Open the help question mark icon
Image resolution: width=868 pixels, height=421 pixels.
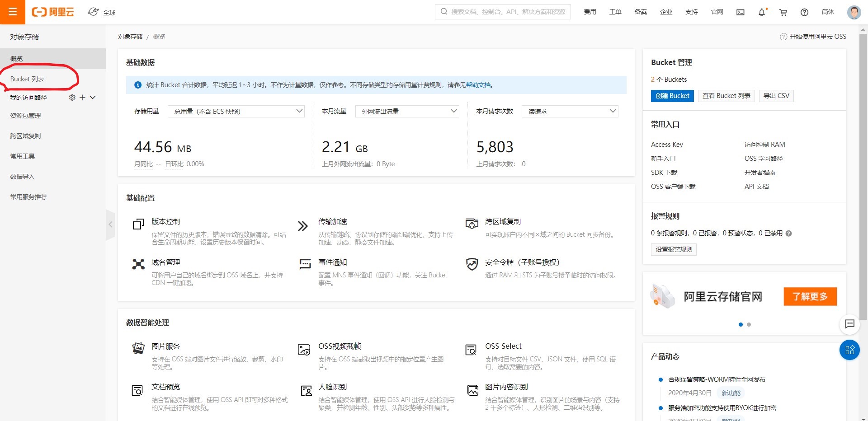click(x=804, y=12)
